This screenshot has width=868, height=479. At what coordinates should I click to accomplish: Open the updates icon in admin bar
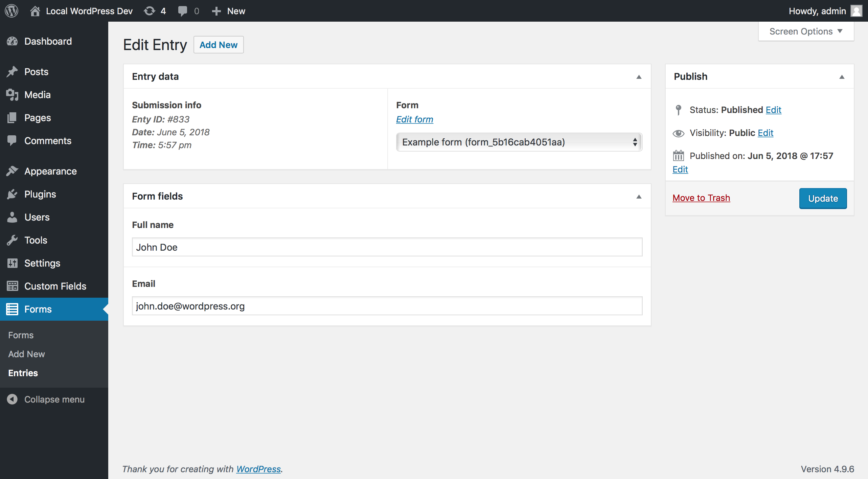(x=150, y=11)
